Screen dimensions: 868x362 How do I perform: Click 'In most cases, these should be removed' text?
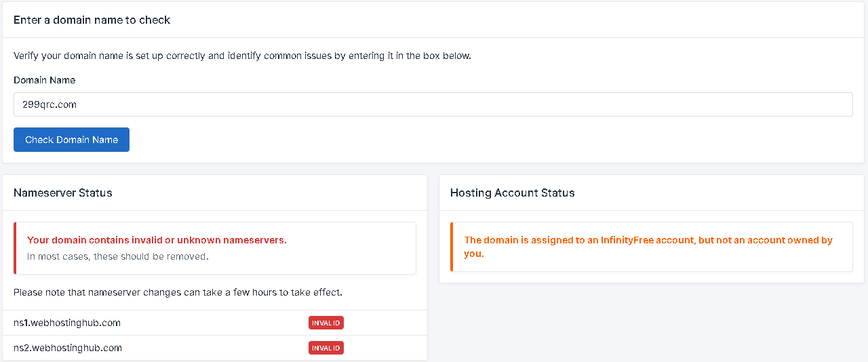[118, 256]
